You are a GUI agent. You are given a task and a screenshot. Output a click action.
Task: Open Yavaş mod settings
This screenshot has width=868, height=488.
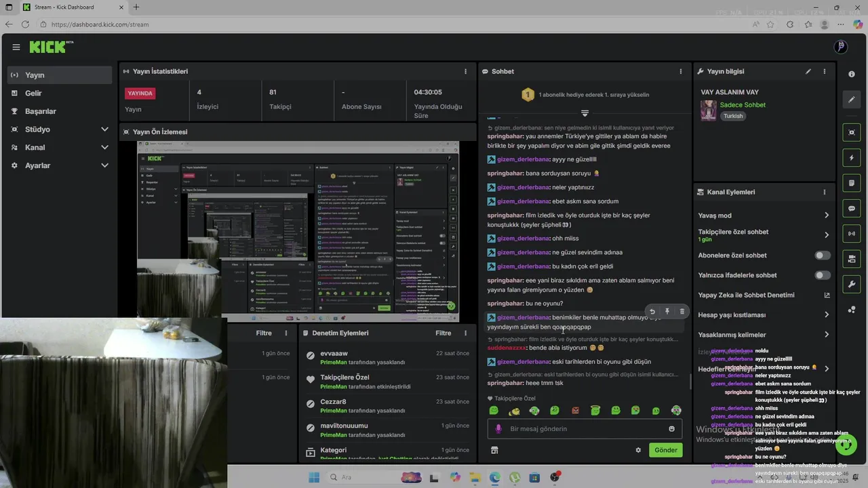click(x=764, y=216)
